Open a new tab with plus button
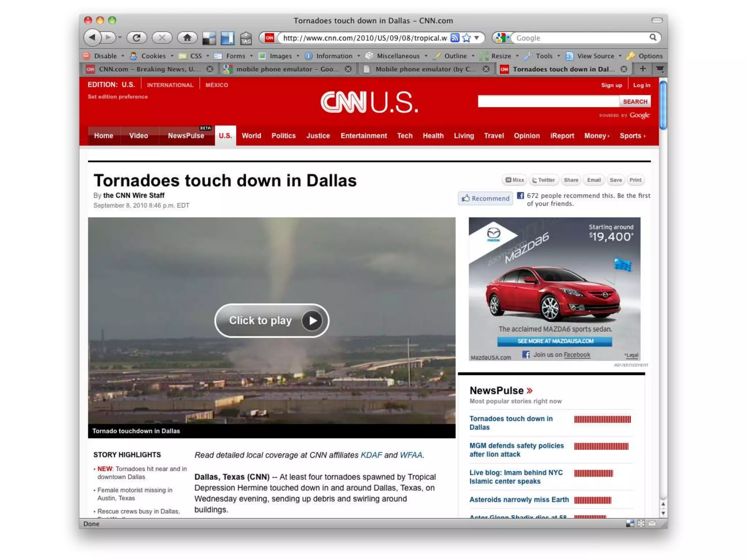Viewport: 747px width, 560px height. coord(643,69)
